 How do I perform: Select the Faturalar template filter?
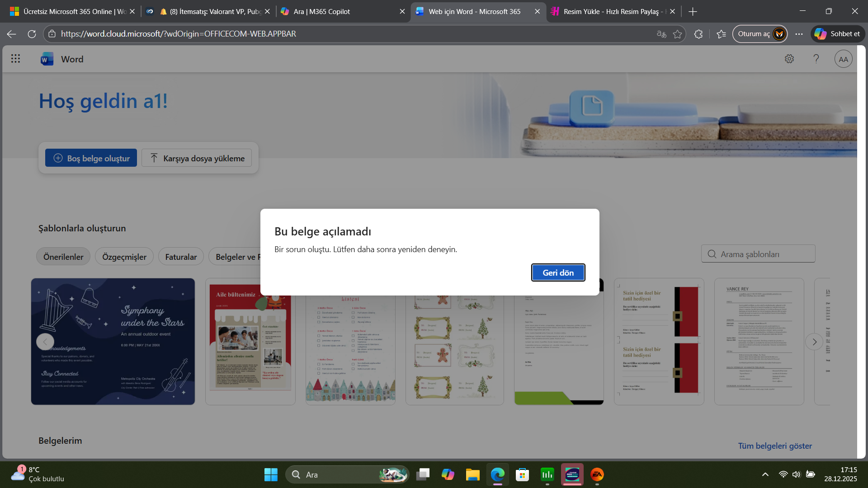point(181,257)
